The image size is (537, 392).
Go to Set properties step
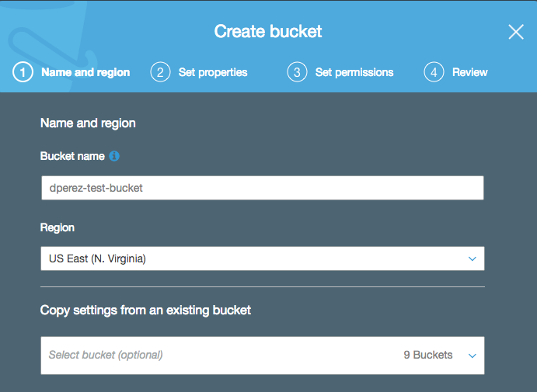tap(213, 72)
